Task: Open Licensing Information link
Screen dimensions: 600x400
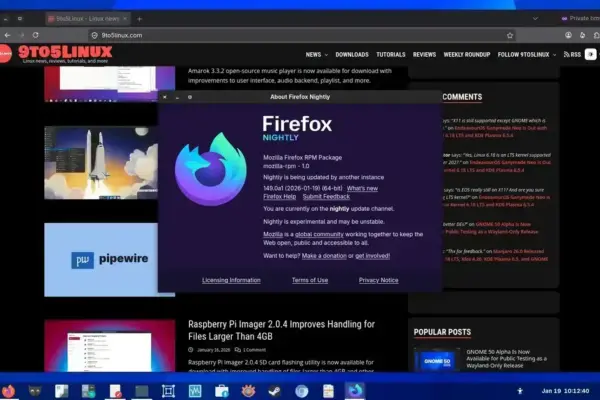Action: pos(231,280)
